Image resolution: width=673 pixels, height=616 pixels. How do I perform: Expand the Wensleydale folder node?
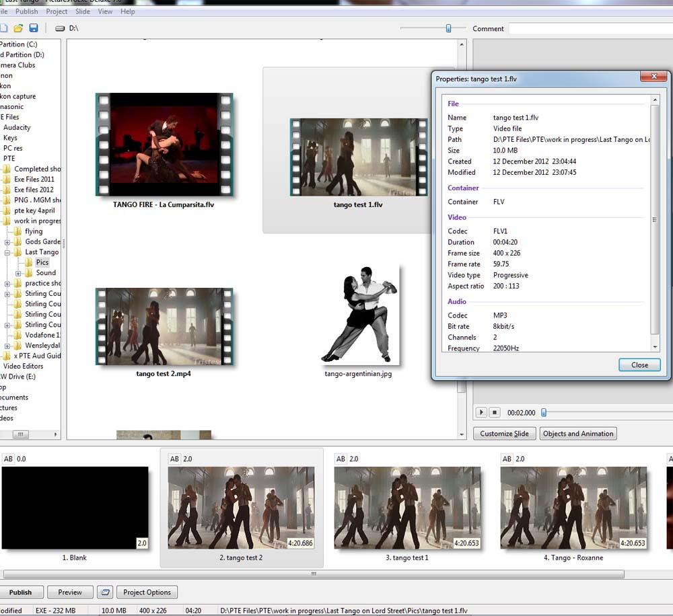pos(7,346)
